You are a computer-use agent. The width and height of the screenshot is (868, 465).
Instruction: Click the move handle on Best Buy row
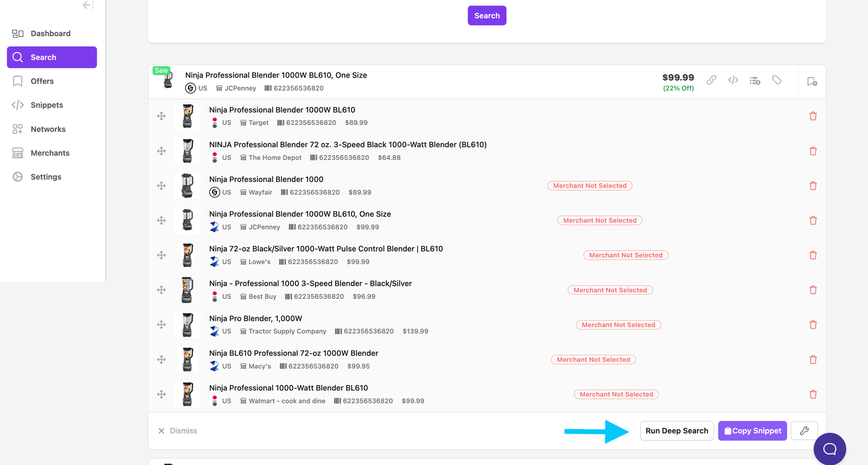coord(161,290)
